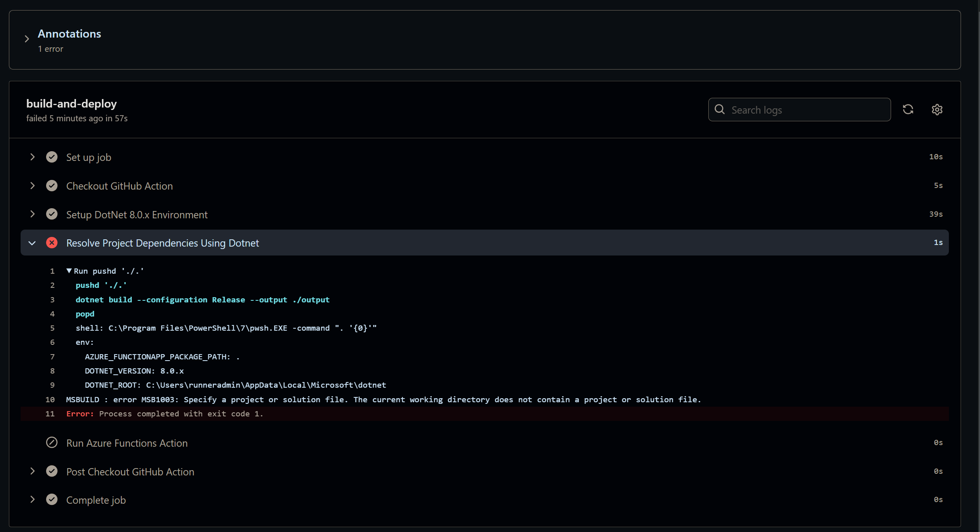The height and width of the screenshot is (532, 980).
Task: Click the skipped icon on Run Azure Functions Action
Action: coord(52,442)
